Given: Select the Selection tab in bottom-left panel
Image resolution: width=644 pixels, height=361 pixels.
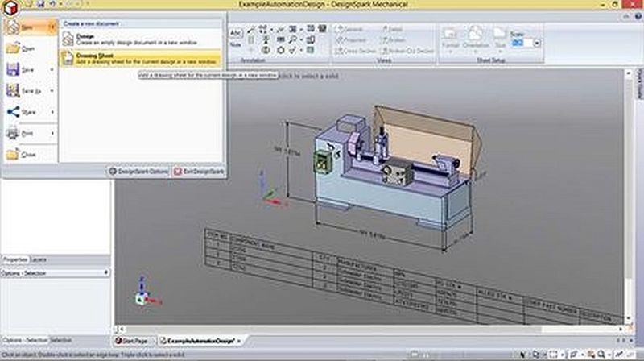Looking at the screenshot, I should coord(61,340).
